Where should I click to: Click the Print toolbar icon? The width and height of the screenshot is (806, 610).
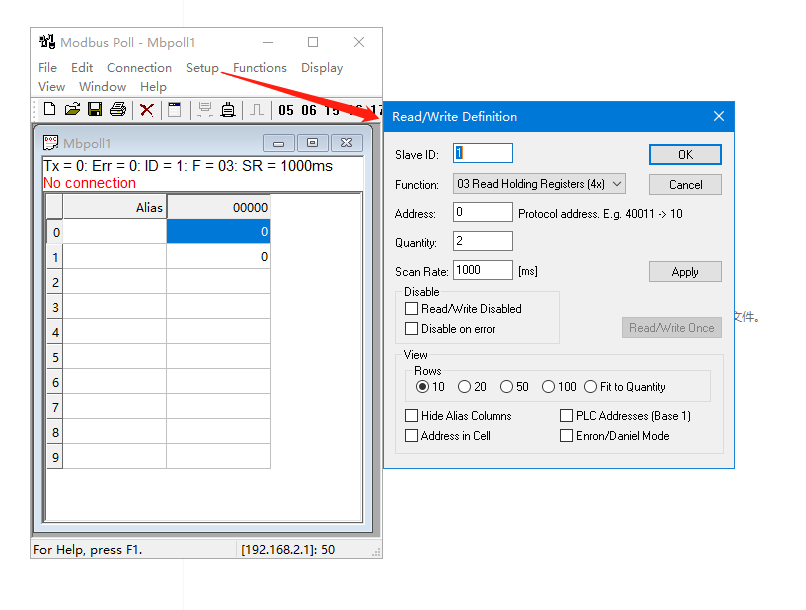click(x=118, y=109)
